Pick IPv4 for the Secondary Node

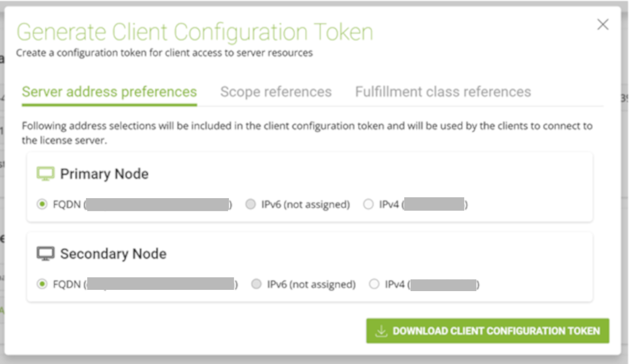click(x=374, y=284)
